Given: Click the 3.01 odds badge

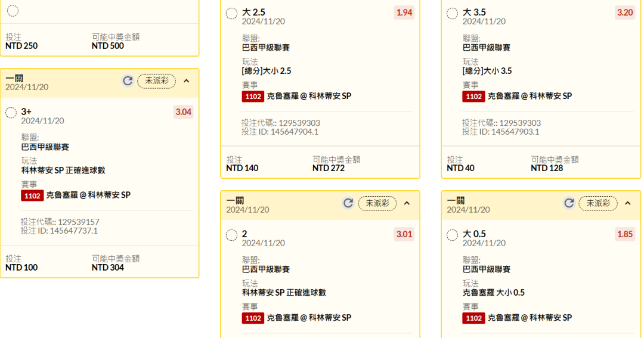Looking at the screenshot, I should coord(404,234).
